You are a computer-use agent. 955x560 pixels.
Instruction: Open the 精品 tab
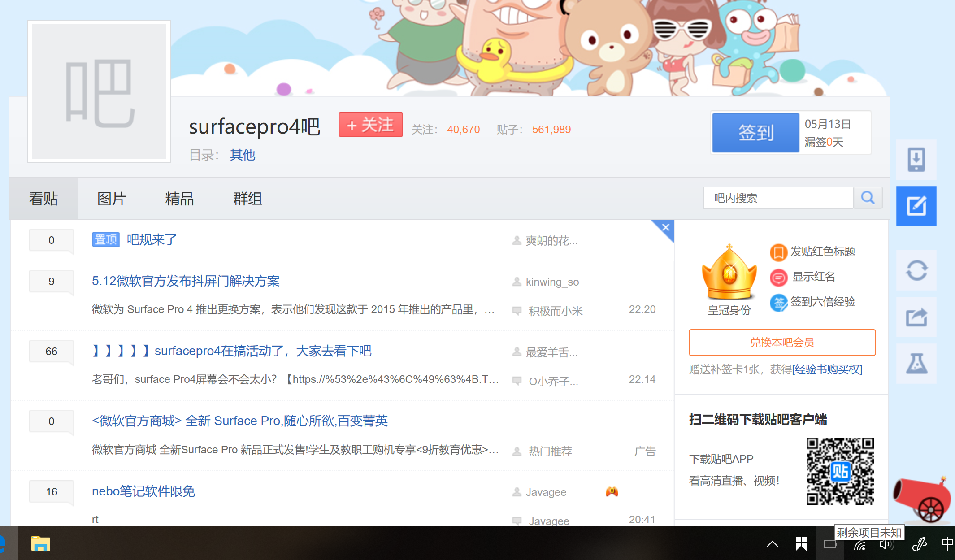tap(179, 198)
